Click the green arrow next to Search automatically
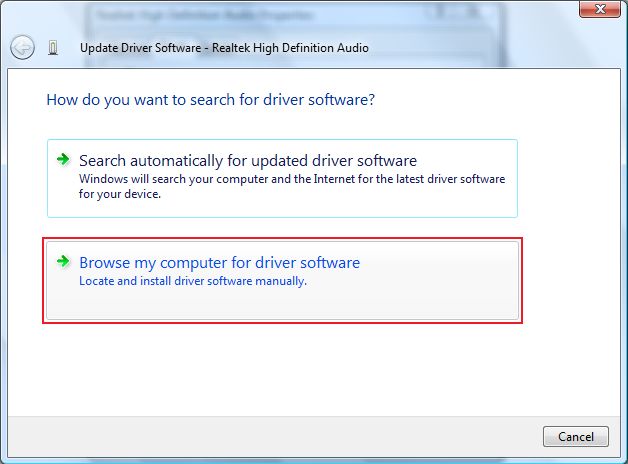Viewport: 628px width, 464px height. [63, 159]
